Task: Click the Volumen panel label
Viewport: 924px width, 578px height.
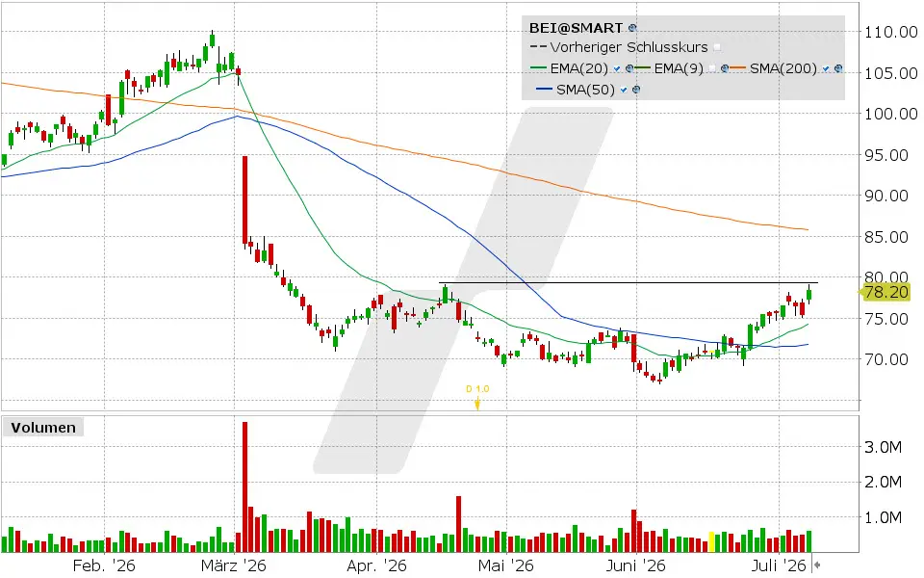Action: (43, 428)
